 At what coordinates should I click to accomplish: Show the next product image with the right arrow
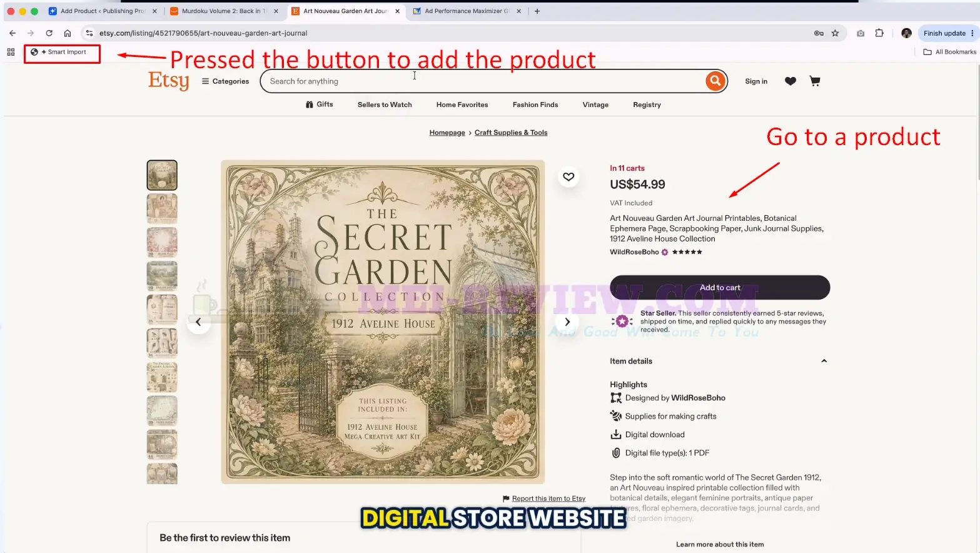tap(567, 322)
